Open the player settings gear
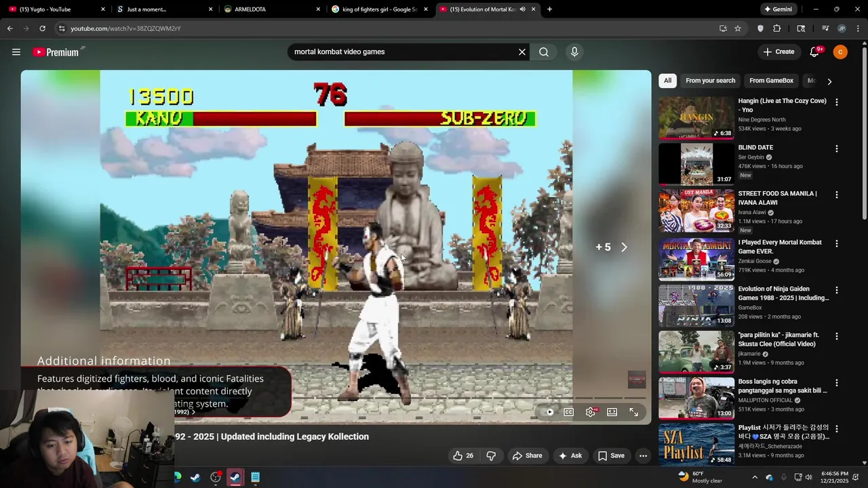Image resolution: width=868 pixels, height=488 pixels. [591, 412]
